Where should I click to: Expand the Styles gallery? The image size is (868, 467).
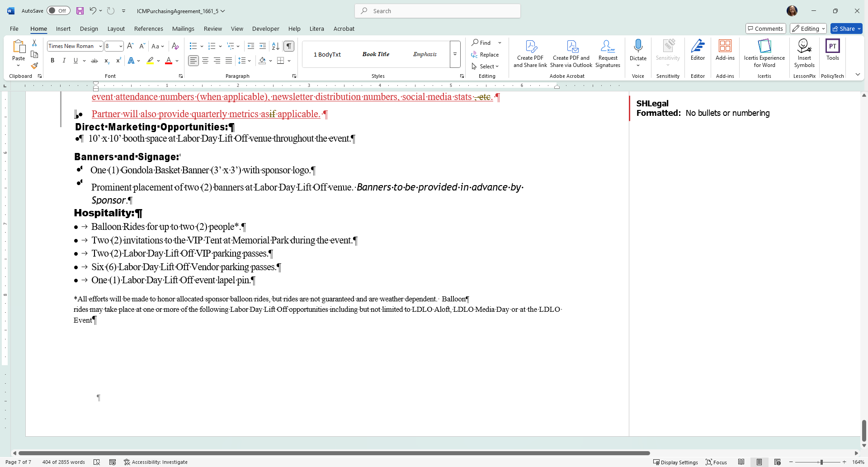click(x=455, y=54)
